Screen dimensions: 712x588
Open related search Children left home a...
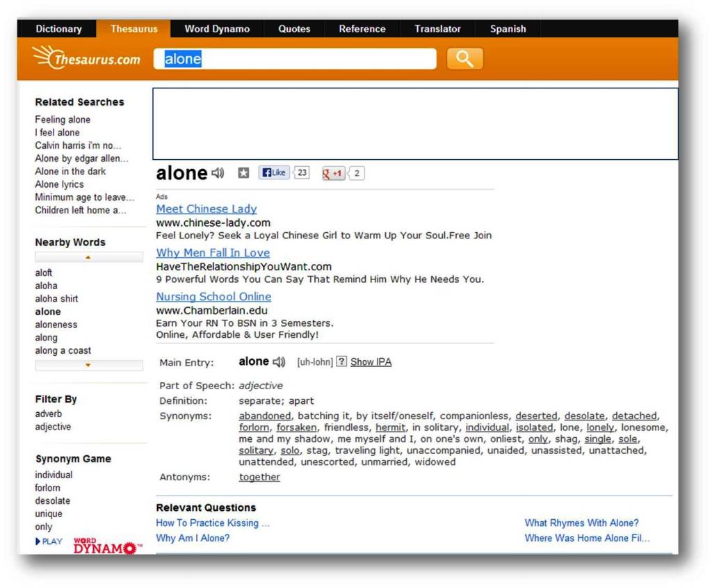click(81, 210)
